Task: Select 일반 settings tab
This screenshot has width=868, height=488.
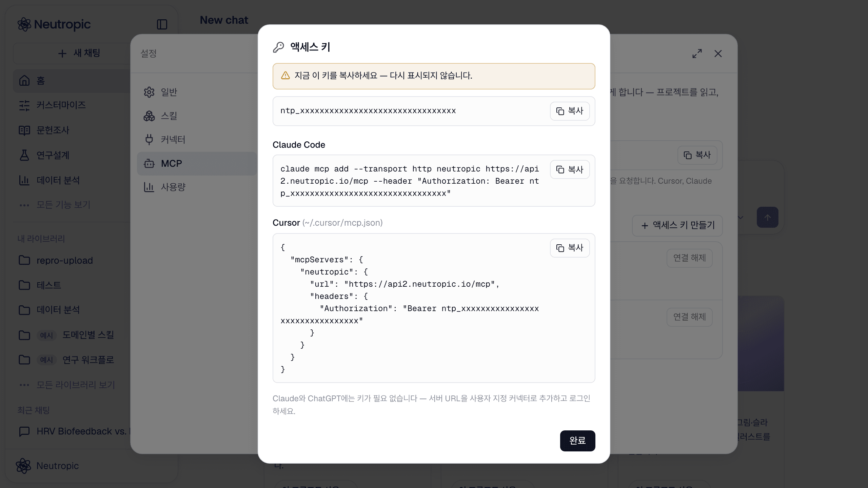Action: pyautogui.click(x=197, y=92)
